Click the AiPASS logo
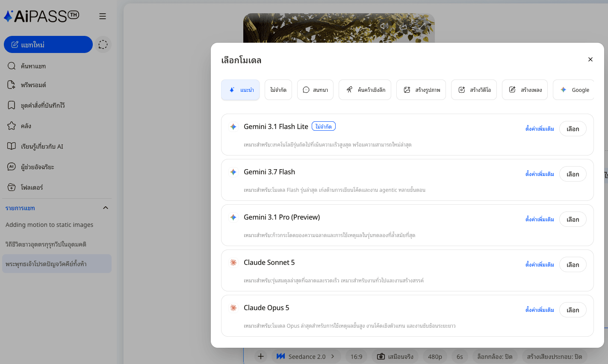The height and width of the screenshot is (364, 608). coord(41,16)
